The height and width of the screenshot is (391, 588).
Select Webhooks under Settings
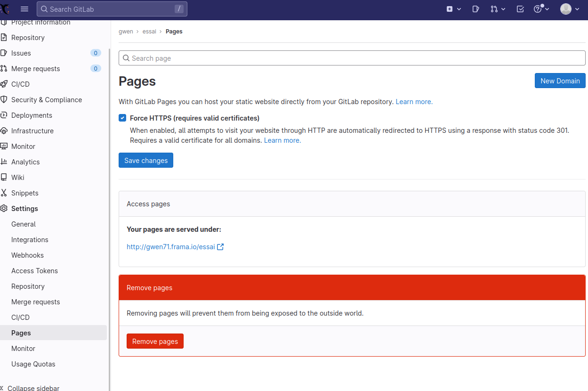pyautogui.click(x=27, y=255)
